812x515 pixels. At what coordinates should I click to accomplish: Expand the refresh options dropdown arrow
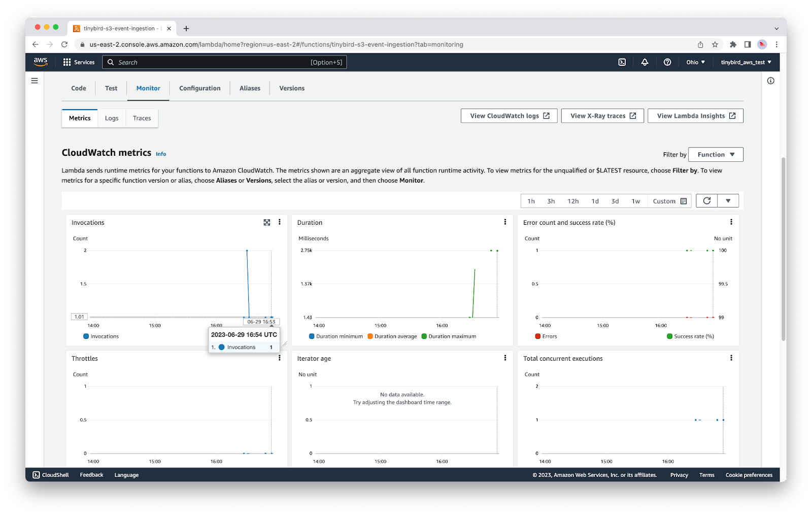pos(728,201)
